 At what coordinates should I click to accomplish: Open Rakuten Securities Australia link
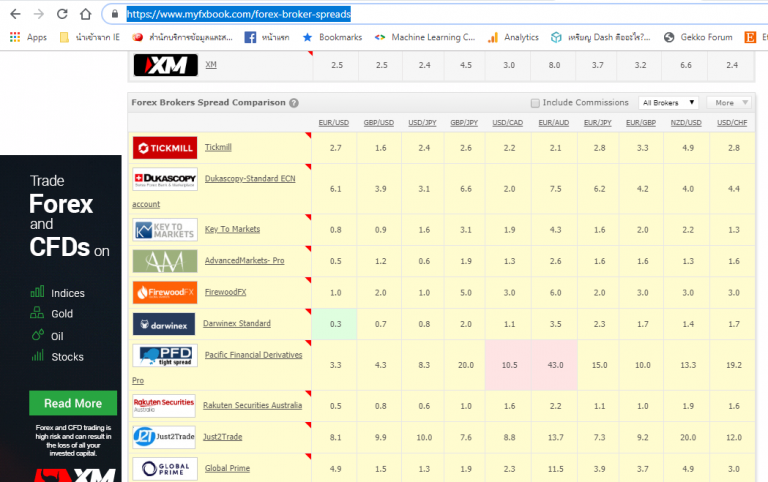(x=252, y=405)
